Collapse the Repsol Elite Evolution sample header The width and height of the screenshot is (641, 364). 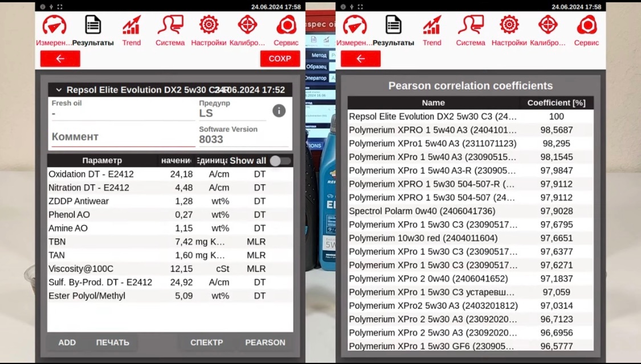tap(59, 90)
